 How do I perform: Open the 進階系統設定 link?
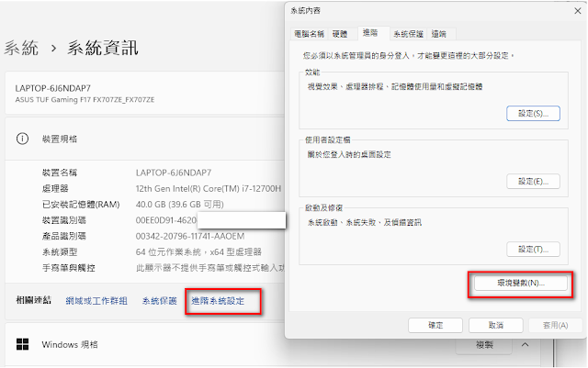click(218, 301)
